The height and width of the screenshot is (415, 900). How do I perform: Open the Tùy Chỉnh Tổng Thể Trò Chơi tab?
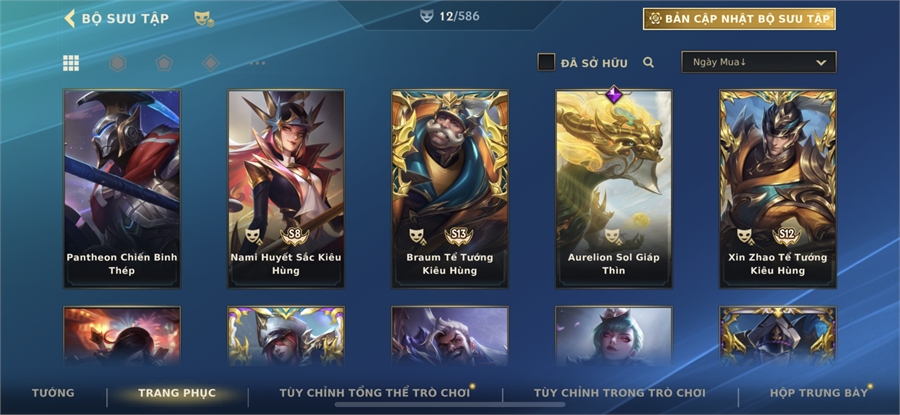click(374, 393)
